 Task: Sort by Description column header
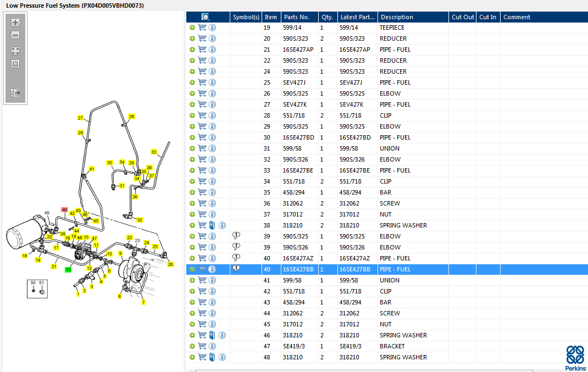click(413, 17)
